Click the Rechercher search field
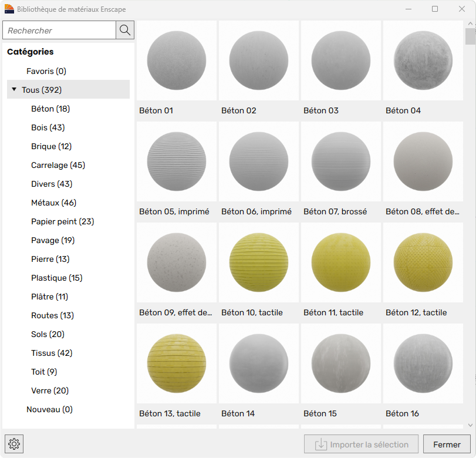 pos(59,30)
